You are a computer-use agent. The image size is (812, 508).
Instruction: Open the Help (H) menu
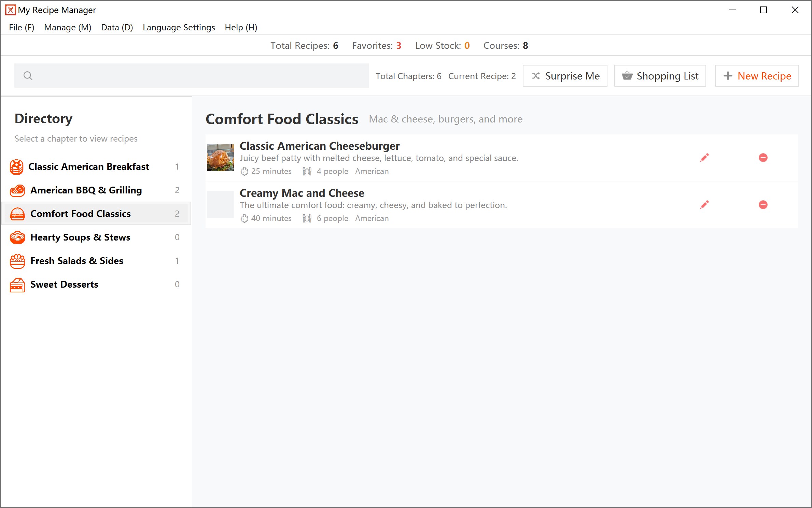tap(241, 27)
